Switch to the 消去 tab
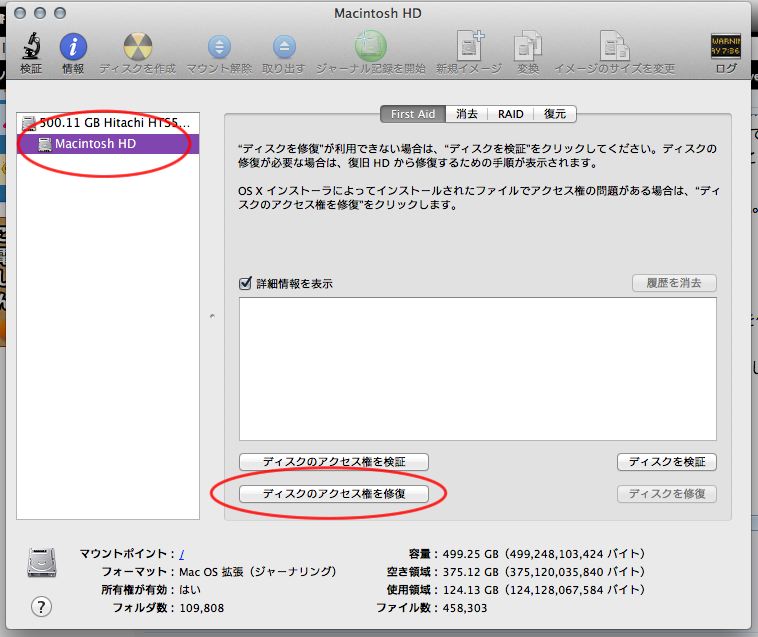Viewport: 758px width, 637px height. 466,114
